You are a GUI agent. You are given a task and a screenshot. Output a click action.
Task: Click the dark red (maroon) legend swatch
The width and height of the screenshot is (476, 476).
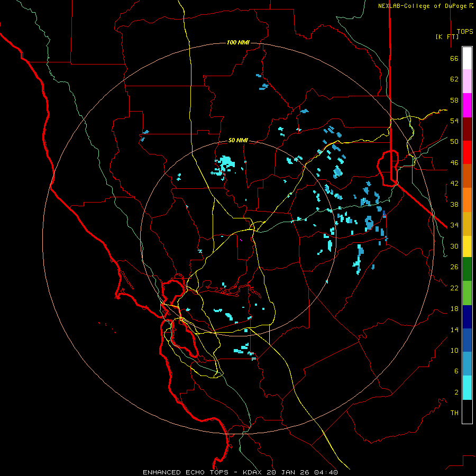click(467, 129)
